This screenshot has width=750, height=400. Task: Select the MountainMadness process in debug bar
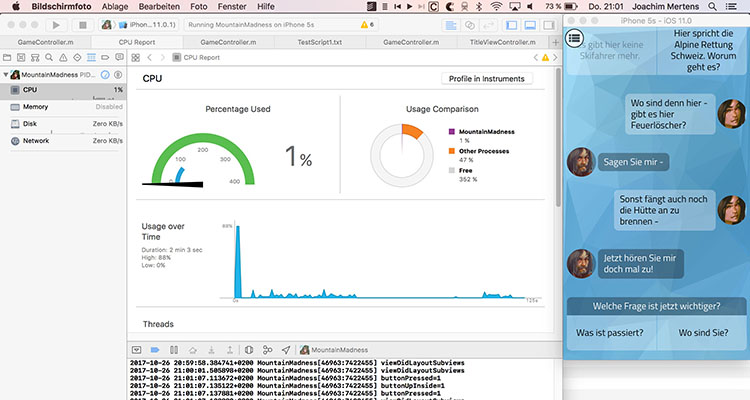pos(334,350)
